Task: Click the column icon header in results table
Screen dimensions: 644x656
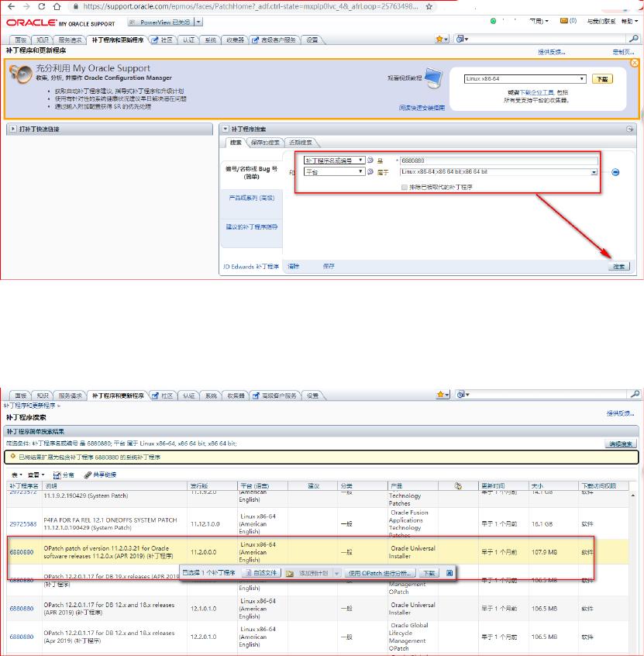Action: 458,485
